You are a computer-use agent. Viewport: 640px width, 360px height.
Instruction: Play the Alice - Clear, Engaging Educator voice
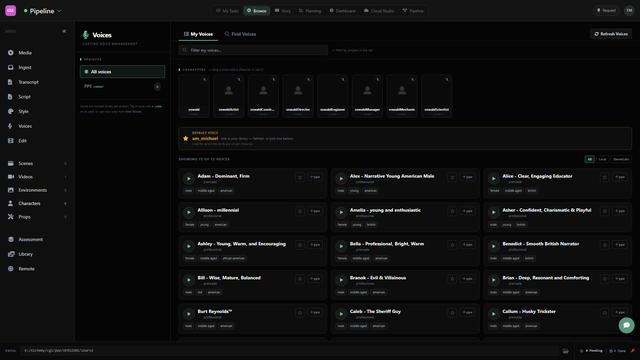(x=493, y=179)
